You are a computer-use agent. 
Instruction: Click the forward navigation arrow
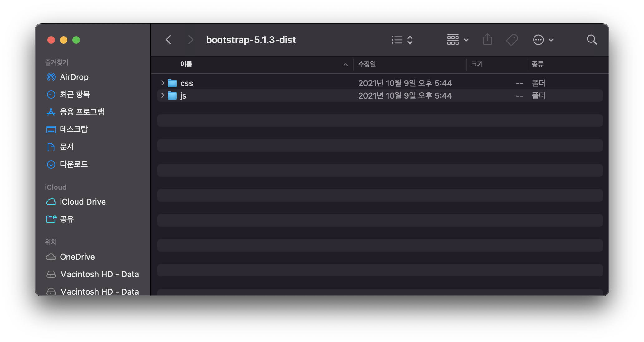(191, 40)
